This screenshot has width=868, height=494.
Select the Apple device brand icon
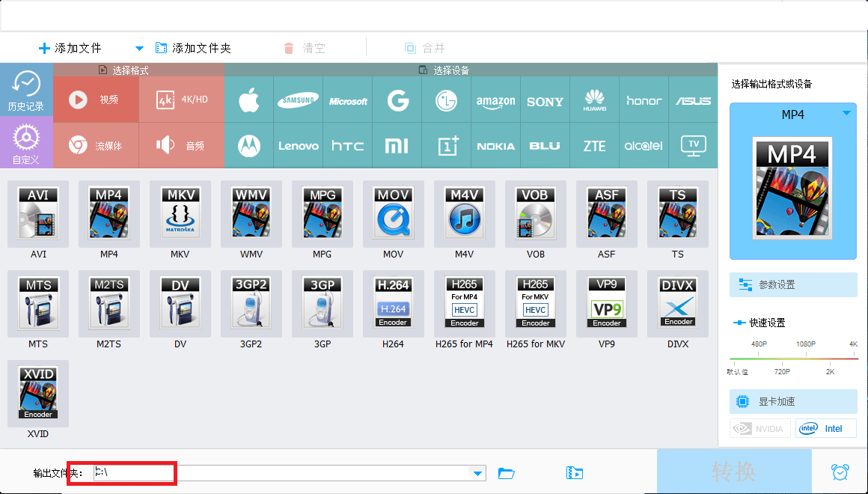pos(249,100)
